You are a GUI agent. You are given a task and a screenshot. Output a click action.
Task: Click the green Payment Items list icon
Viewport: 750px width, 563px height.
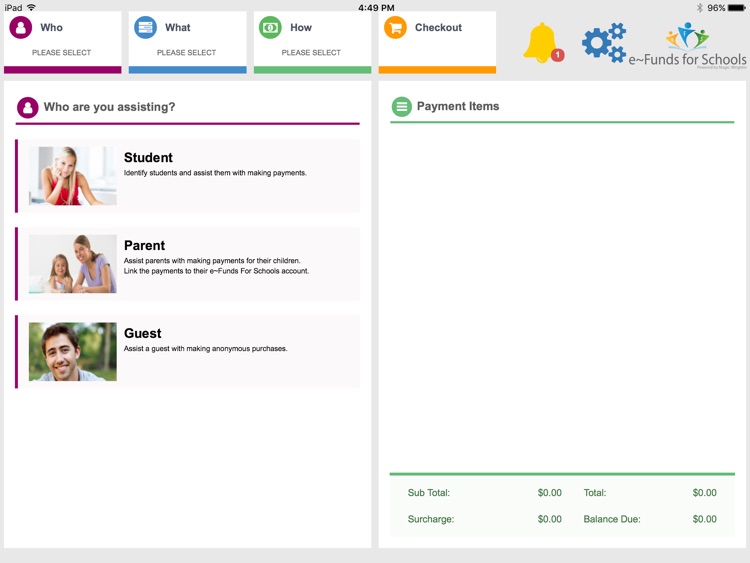point(402,107)
